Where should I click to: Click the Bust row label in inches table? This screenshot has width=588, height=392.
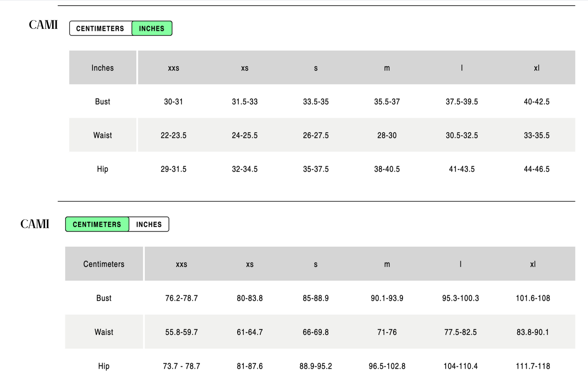click(103, 101)
